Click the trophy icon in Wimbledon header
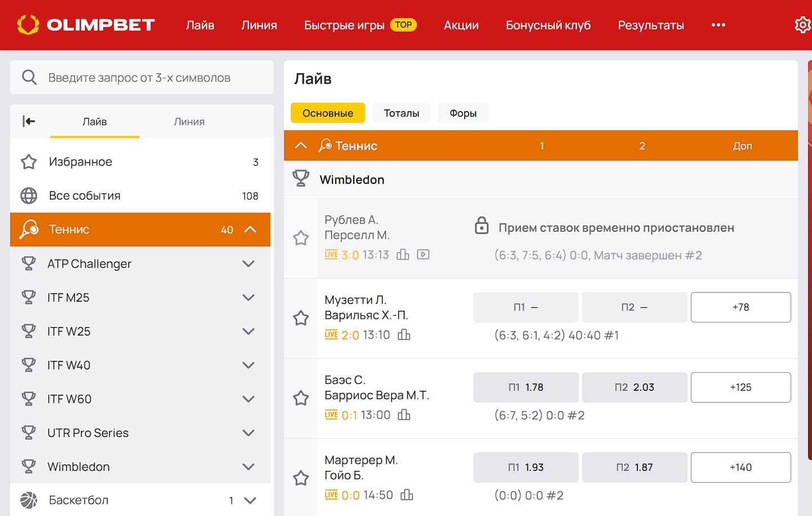The image size is (812, 516). tap(301, 179)
